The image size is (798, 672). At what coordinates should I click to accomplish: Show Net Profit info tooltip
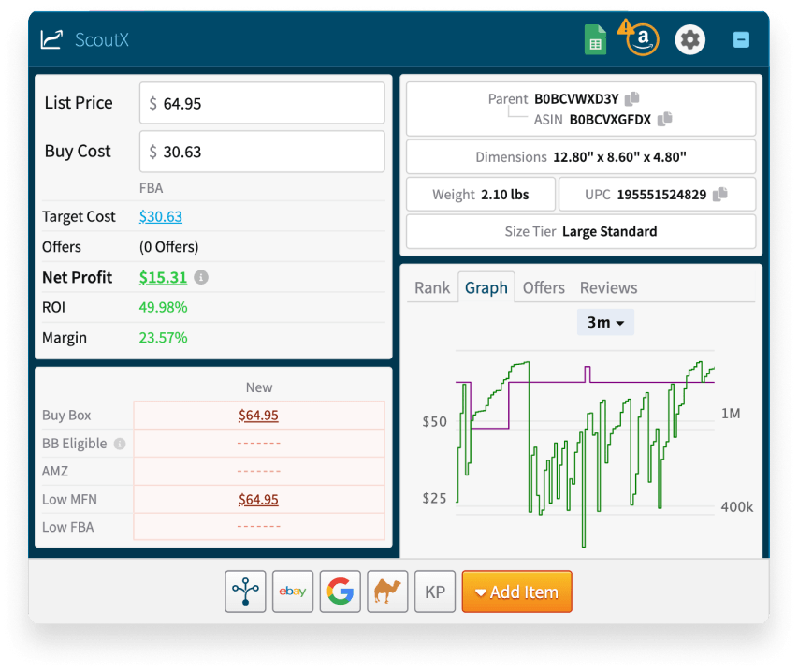(x=203, y=277)
